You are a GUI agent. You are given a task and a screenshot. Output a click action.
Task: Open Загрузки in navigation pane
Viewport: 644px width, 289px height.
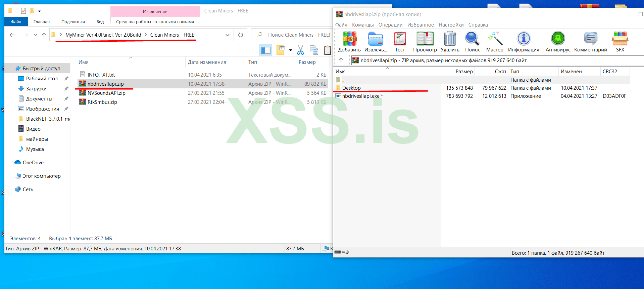coord(36,88)
